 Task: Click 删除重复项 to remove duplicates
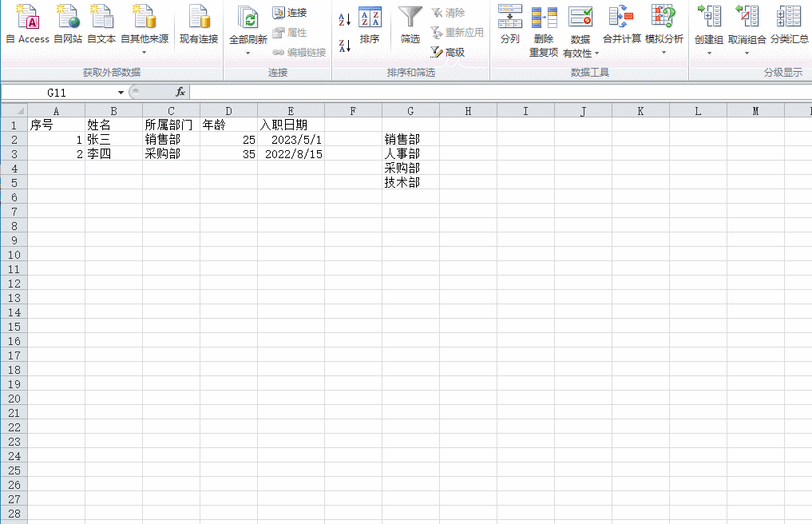pos(544,28)
